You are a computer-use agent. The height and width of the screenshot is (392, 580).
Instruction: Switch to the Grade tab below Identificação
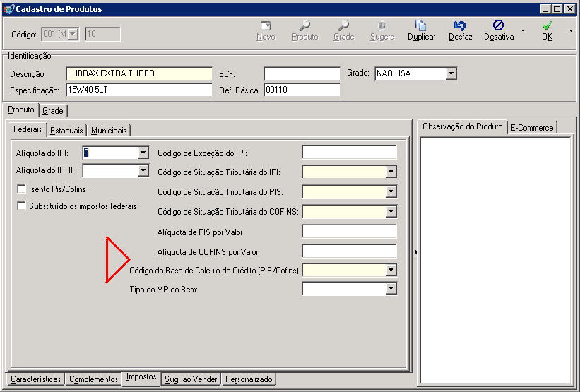(x=53, y=111)
